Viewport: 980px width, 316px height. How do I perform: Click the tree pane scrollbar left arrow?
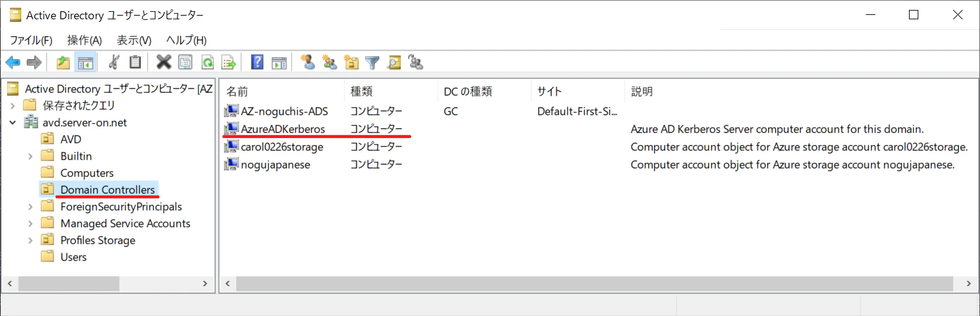[10, 284]
